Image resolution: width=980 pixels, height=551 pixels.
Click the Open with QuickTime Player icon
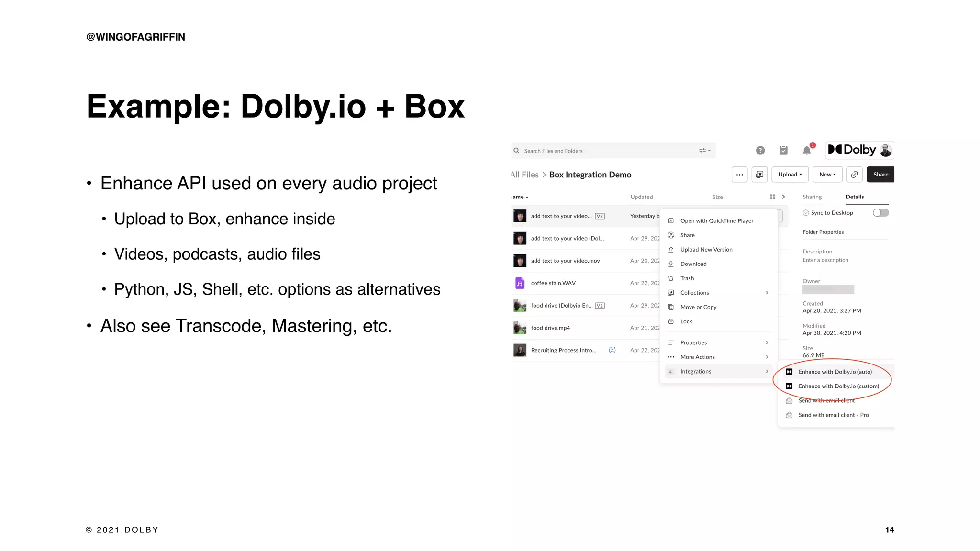[x=671, y=221]
